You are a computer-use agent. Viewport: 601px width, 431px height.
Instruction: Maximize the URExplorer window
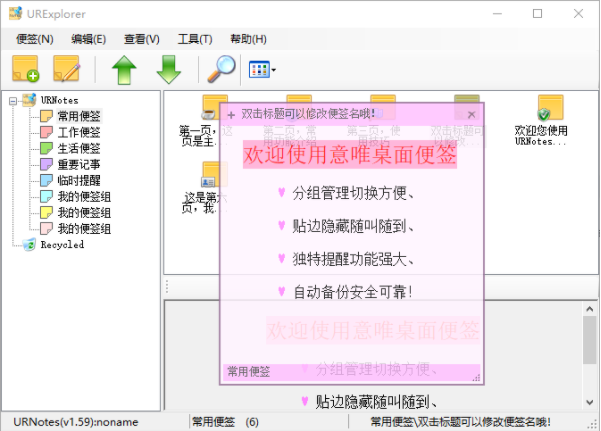coord(537,14)
